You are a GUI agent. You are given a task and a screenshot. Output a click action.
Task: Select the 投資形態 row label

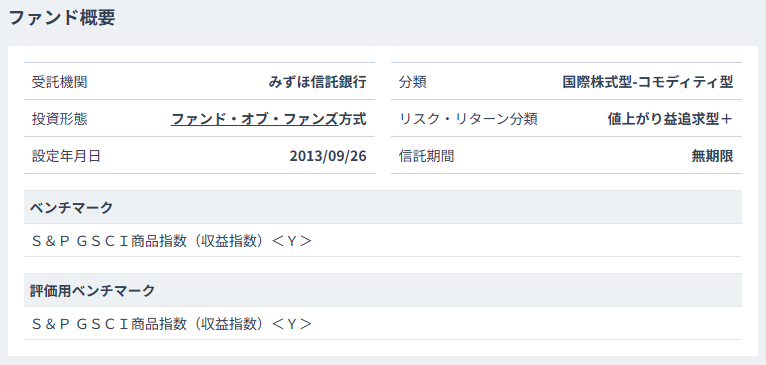[60, 119]
